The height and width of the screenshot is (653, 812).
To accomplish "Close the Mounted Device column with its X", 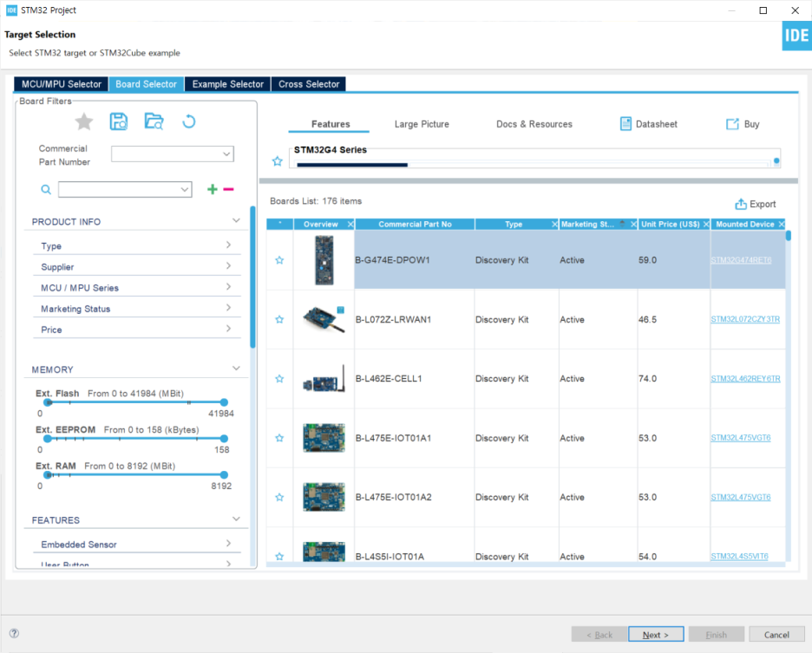I will 782,225.
